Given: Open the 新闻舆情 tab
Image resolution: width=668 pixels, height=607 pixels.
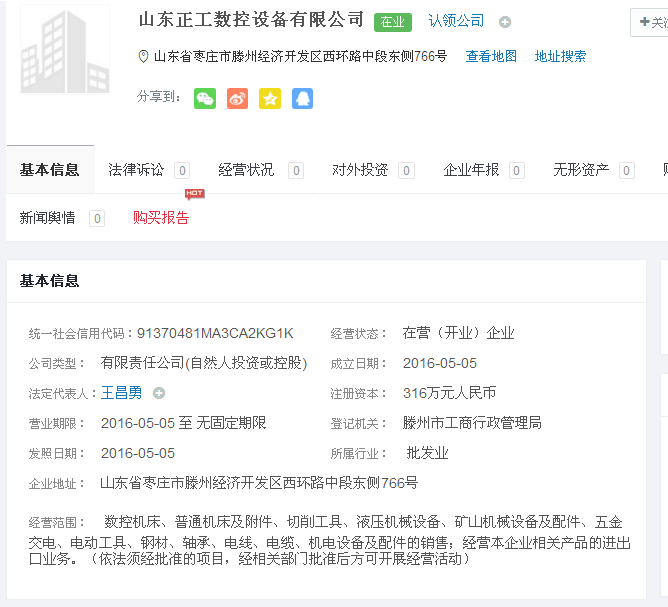Looking at the screenshot, I should click(x=48, y=217).
